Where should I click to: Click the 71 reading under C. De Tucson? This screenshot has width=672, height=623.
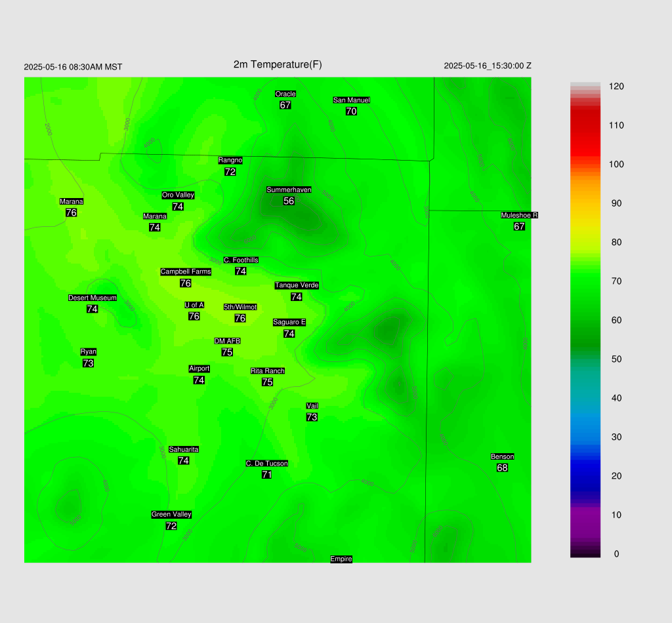click(266, 475)
